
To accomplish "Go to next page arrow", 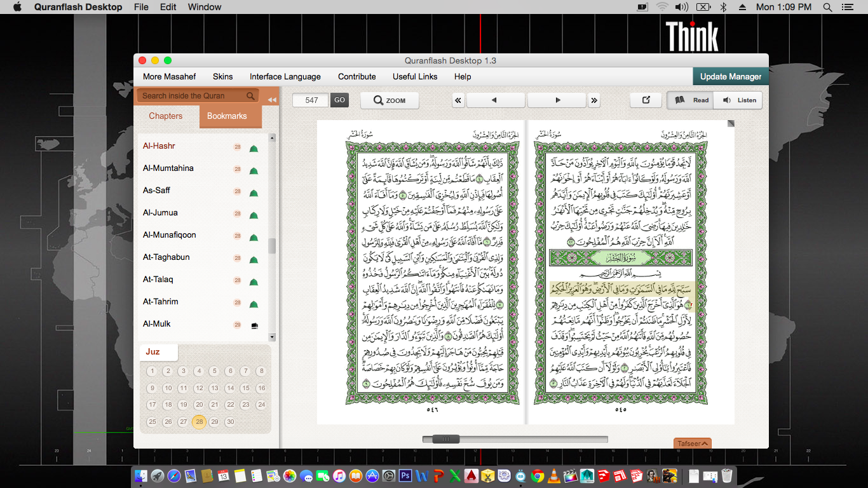I will tap(557, 100).
